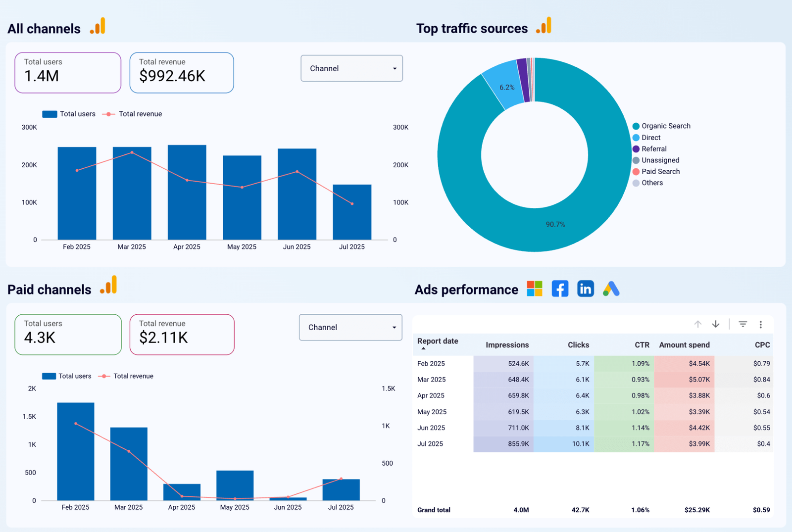The image size is (792, 532).
Task: Select Referral in the donut legend
Action: (649, 149)
